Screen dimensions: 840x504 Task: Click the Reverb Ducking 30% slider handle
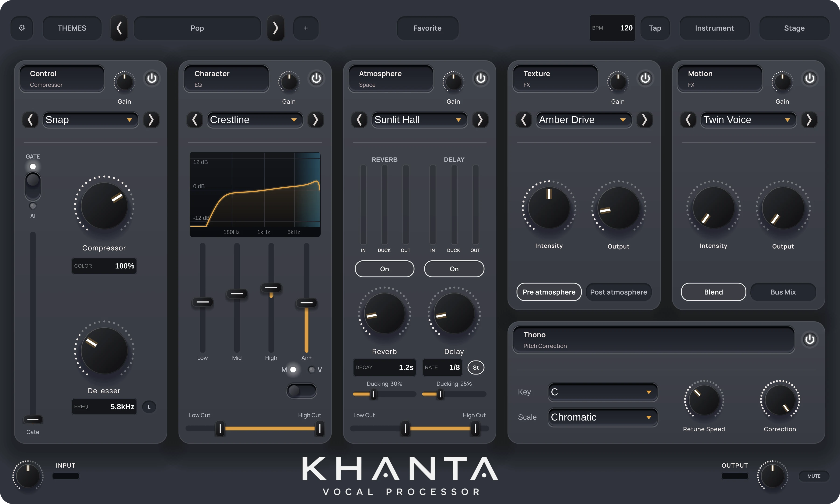[x=374, y=394]
